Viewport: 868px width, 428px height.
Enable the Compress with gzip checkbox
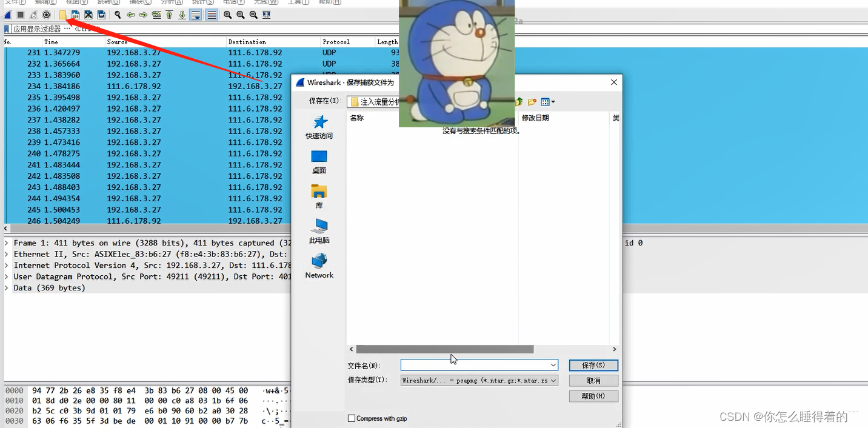coord(352,418)
